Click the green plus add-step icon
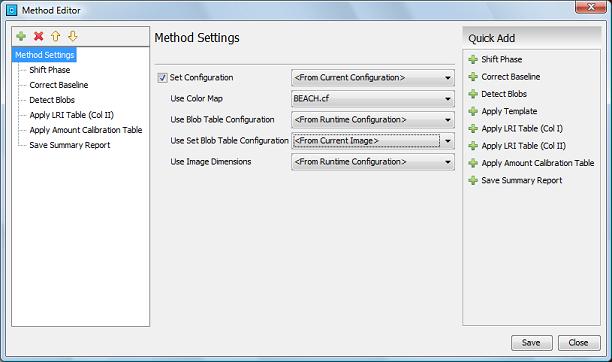612x362 pixels. point(21,36)
